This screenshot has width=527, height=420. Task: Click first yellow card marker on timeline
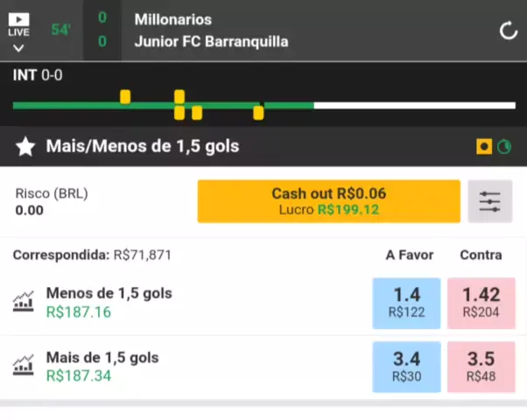125,97
